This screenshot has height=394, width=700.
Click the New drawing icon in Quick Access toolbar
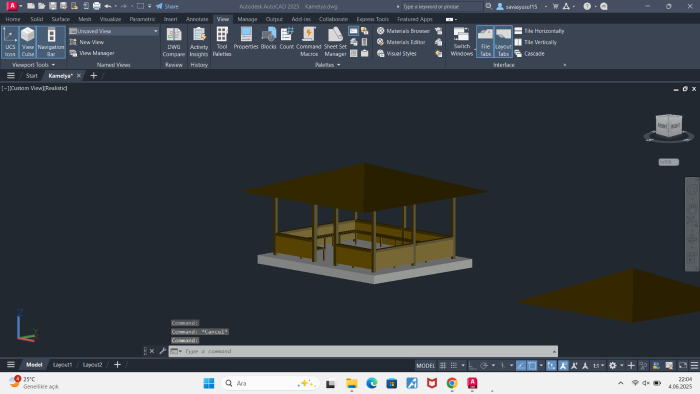(x=31, y=6)
